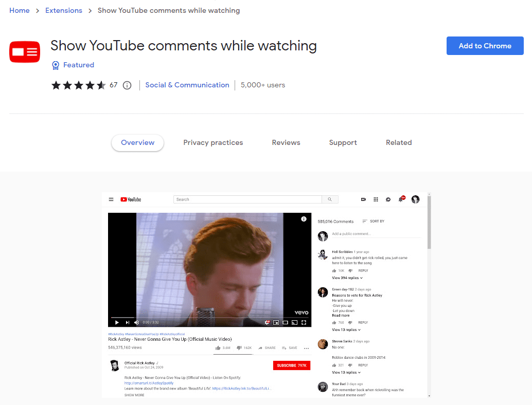Click the Add to Chrome button
532x405 pixels.
coord(485,46)
